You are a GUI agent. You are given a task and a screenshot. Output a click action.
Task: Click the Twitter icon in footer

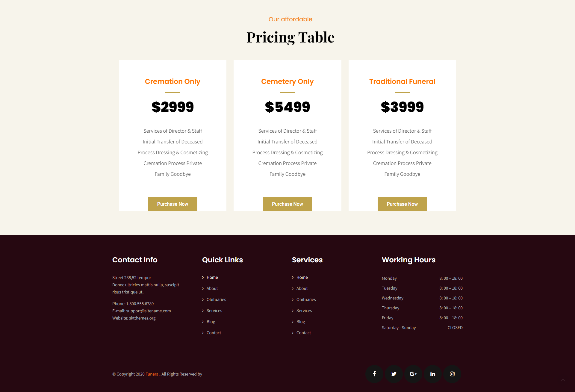click(x=393, y=374)
